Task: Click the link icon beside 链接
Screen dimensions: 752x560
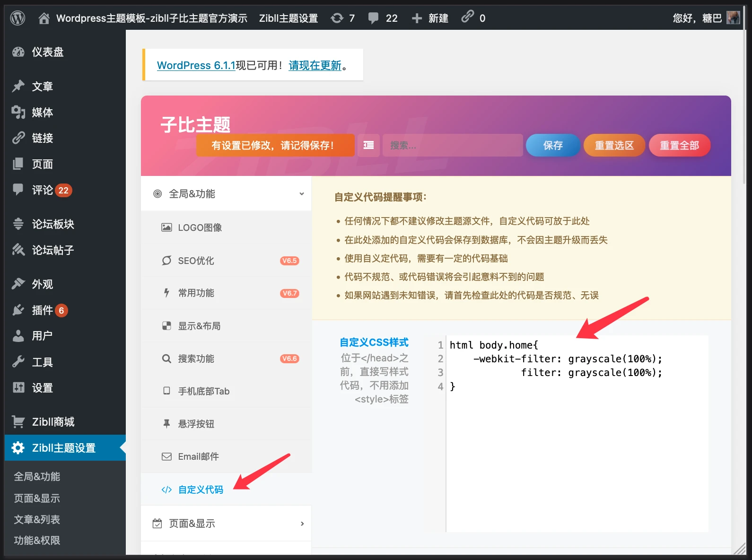Action: pos(18,138)
